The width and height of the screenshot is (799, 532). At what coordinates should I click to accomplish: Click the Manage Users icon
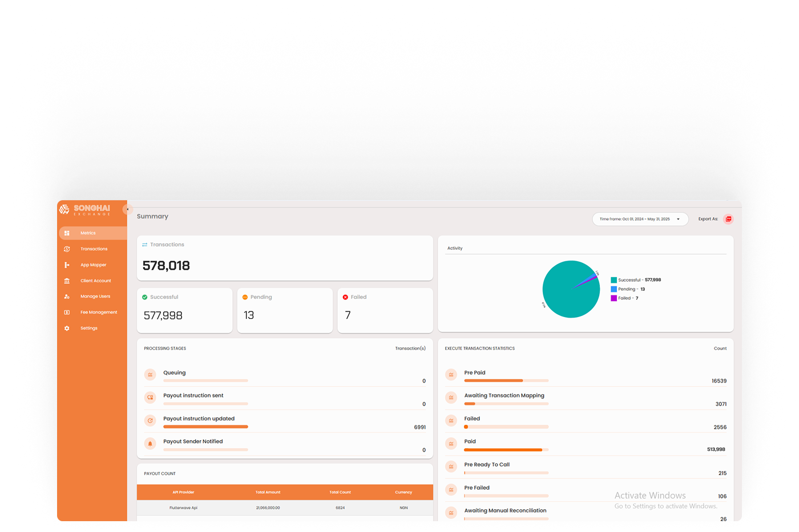pyautogui.click(x=67, y=297)
